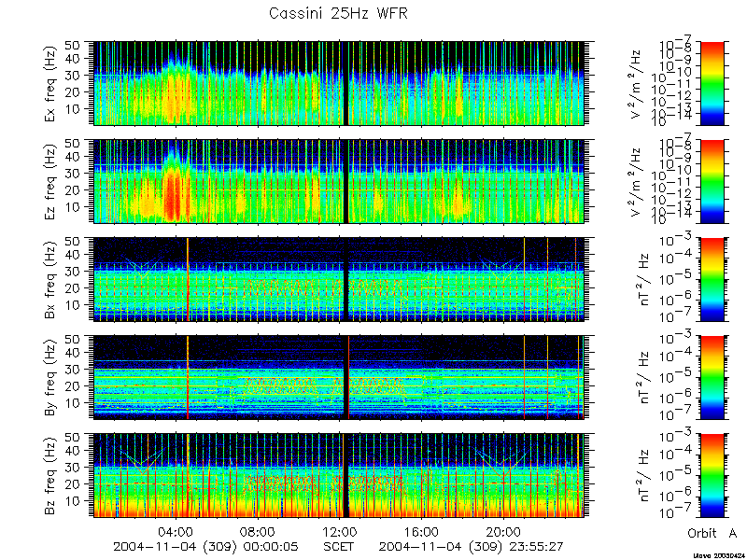747x560 pixels.
Task: Click the Orbit A label
Action: [712, 533]
